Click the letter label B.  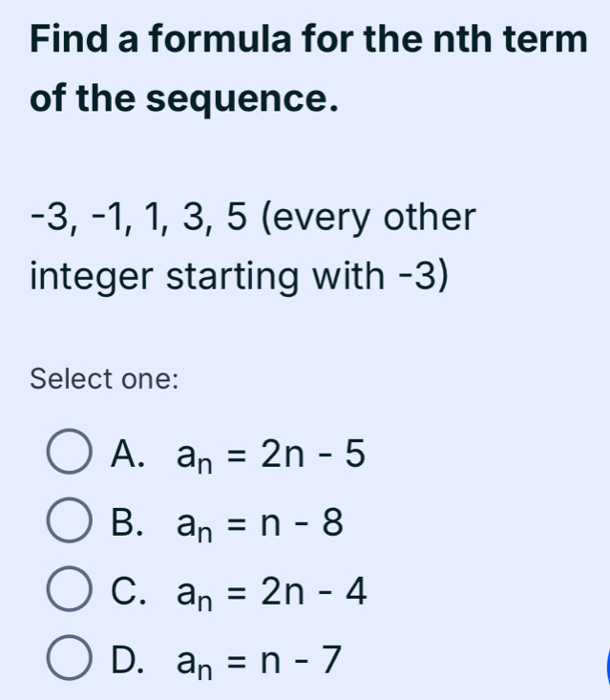[x=125, y=523]
